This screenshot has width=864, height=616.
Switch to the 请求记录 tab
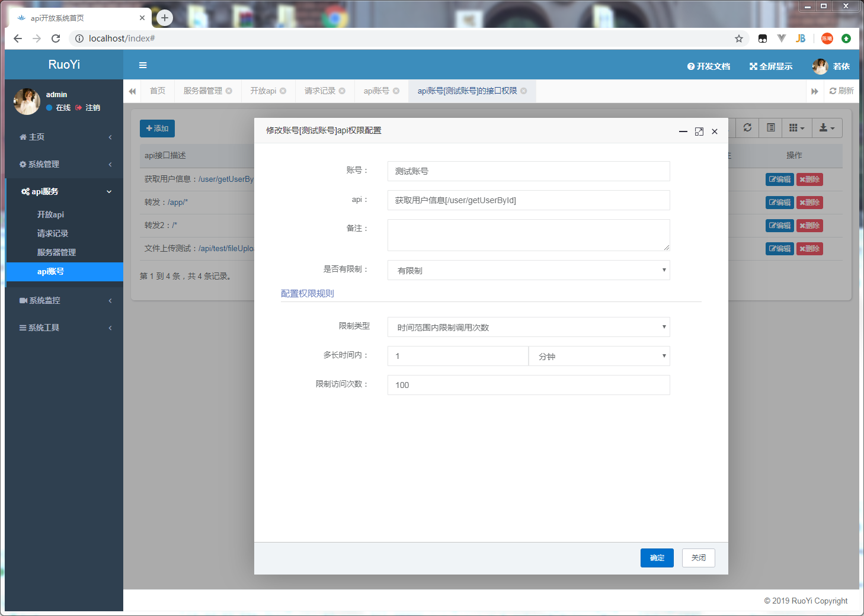(x=320, y=91)
